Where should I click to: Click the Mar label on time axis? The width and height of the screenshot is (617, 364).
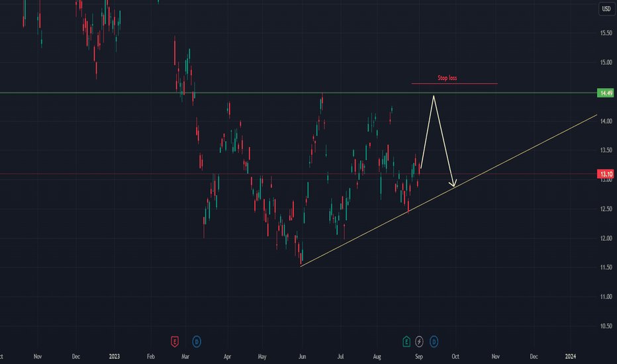coord(185,356)
